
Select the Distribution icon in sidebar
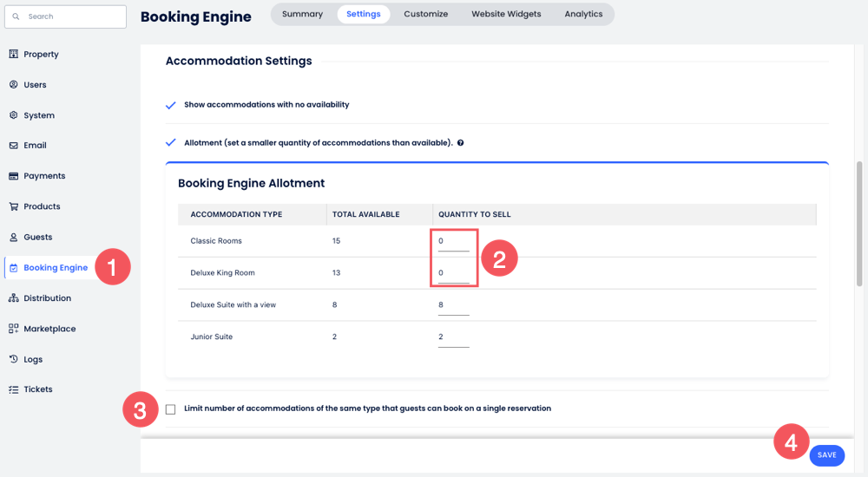pyautogui.click(x=14, y=298)
